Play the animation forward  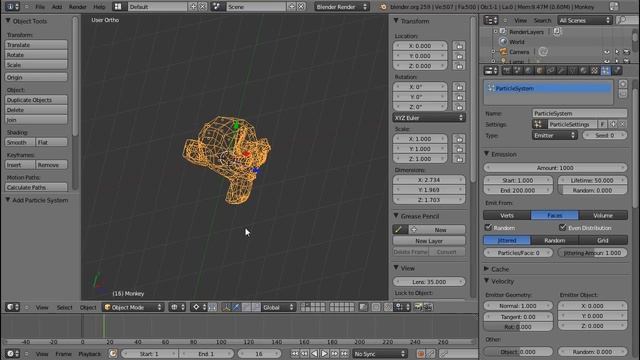[x=324, y=354]
